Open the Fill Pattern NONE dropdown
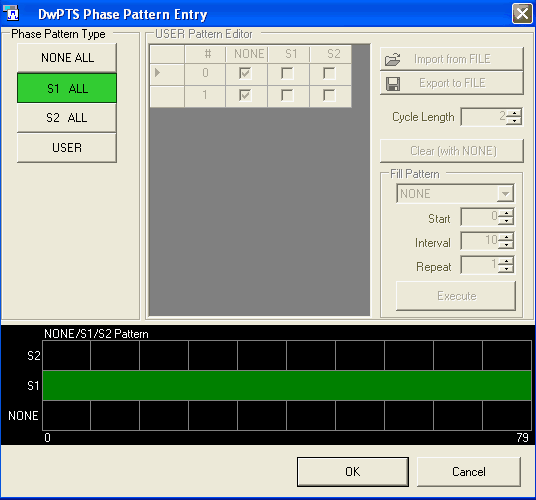 coord(505,194)
